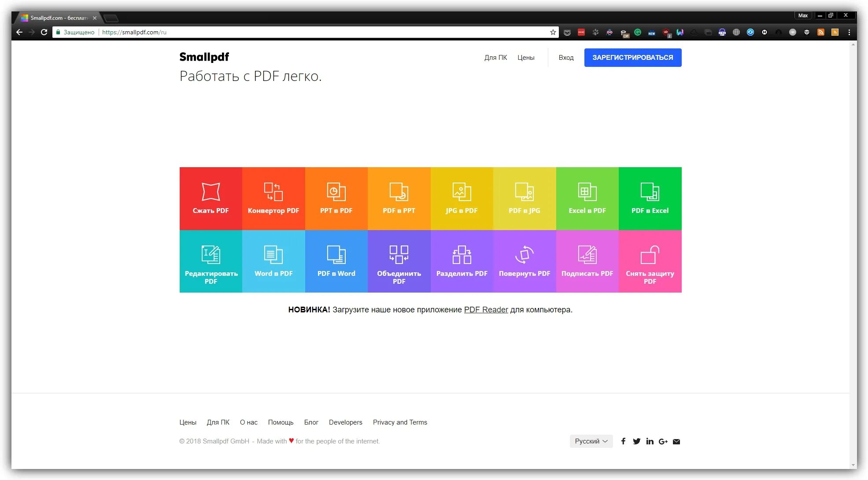Click Вход login link
The height and width of the screenshot is (480, 868).
click(x=566, y=58)
